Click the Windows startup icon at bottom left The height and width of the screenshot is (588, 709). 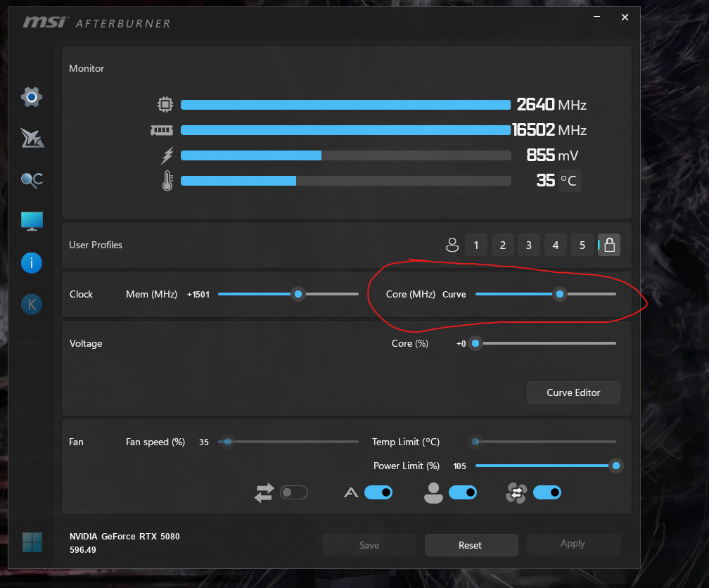[x=32, y=542]
